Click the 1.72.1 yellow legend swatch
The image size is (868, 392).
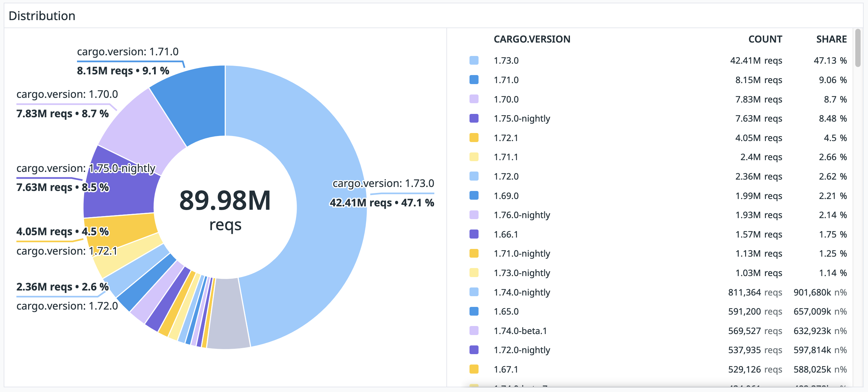(x=474, y=138)
